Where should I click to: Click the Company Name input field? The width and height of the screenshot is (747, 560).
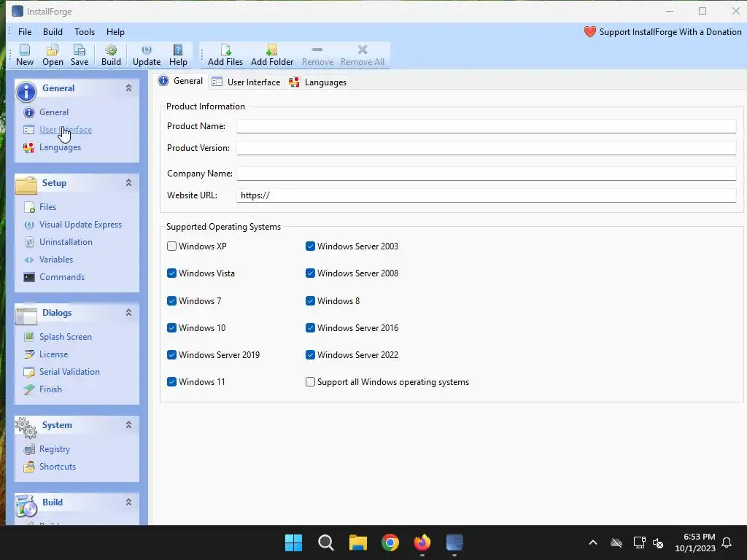pos(487,174)
